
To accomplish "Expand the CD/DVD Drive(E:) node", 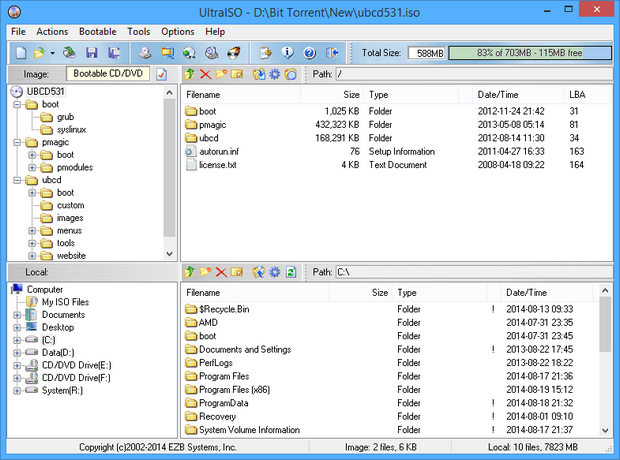I will click(x=17, y=365).
